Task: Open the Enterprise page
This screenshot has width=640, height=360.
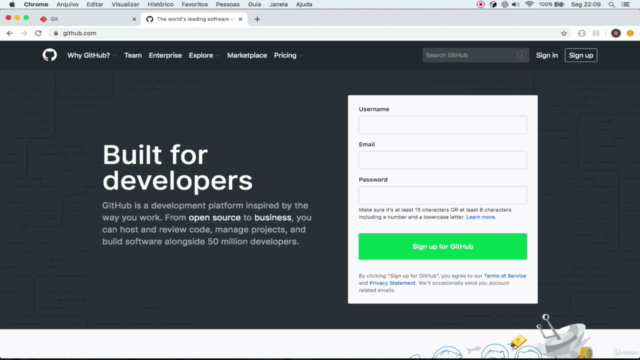Action: [165, 55]
